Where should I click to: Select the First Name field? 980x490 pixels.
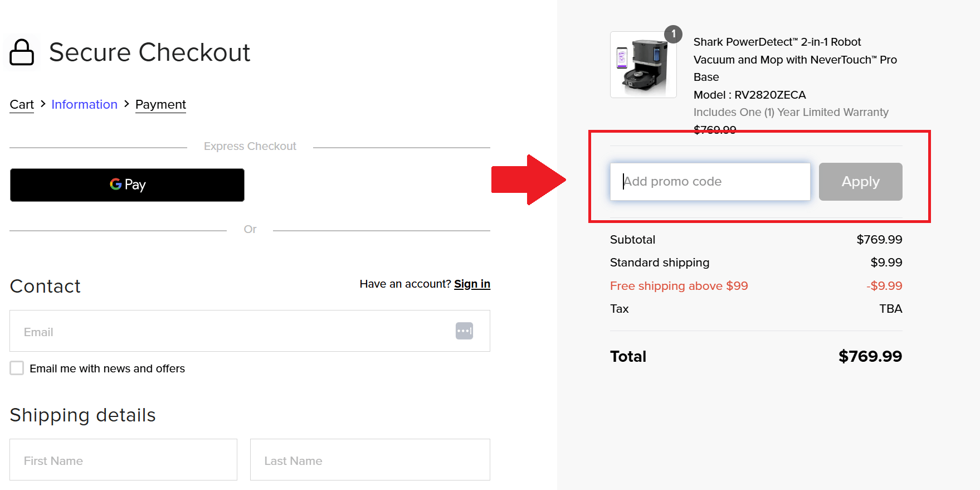pos(123,460)
